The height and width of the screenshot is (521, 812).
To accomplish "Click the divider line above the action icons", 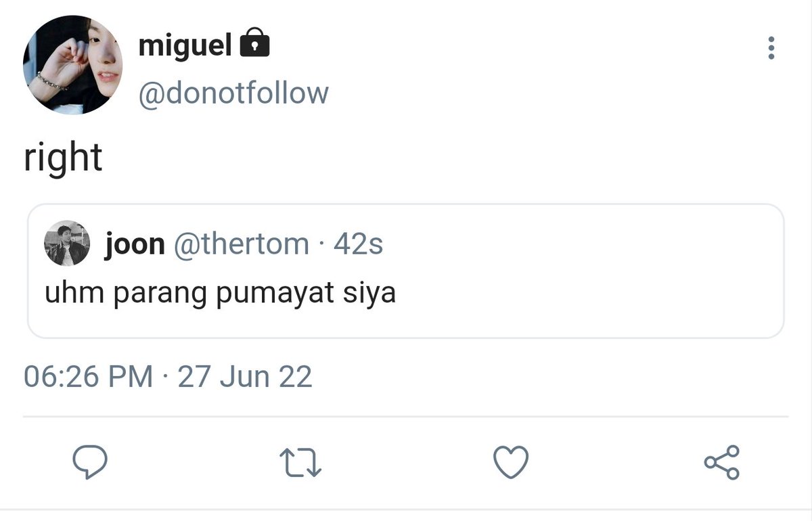I will pos(406,416).
